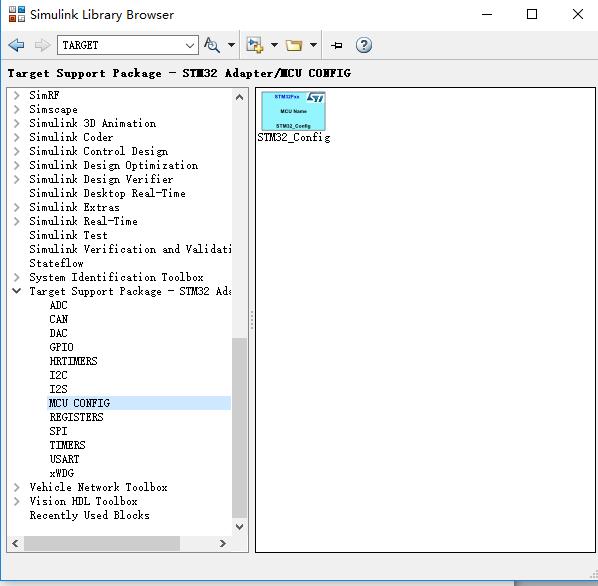The width and height of the screenshot is (598, 586).
Task: Click the open folder icon
Action: [294, 45]
